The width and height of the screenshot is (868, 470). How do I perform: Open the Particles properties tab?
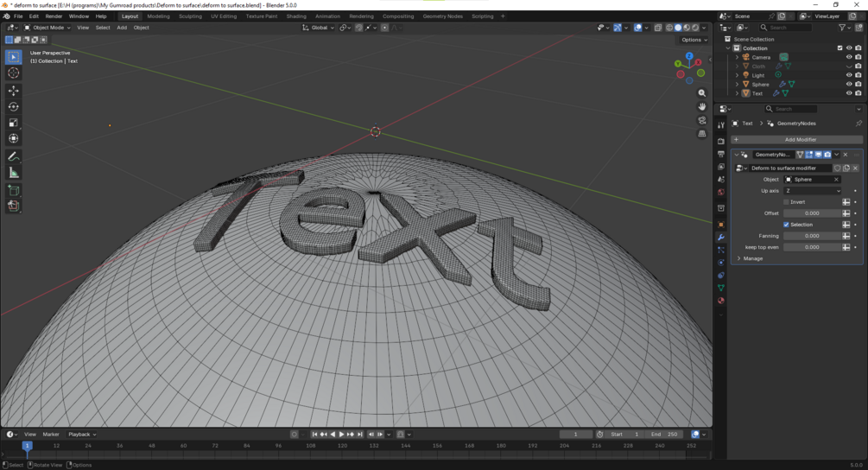721,251
